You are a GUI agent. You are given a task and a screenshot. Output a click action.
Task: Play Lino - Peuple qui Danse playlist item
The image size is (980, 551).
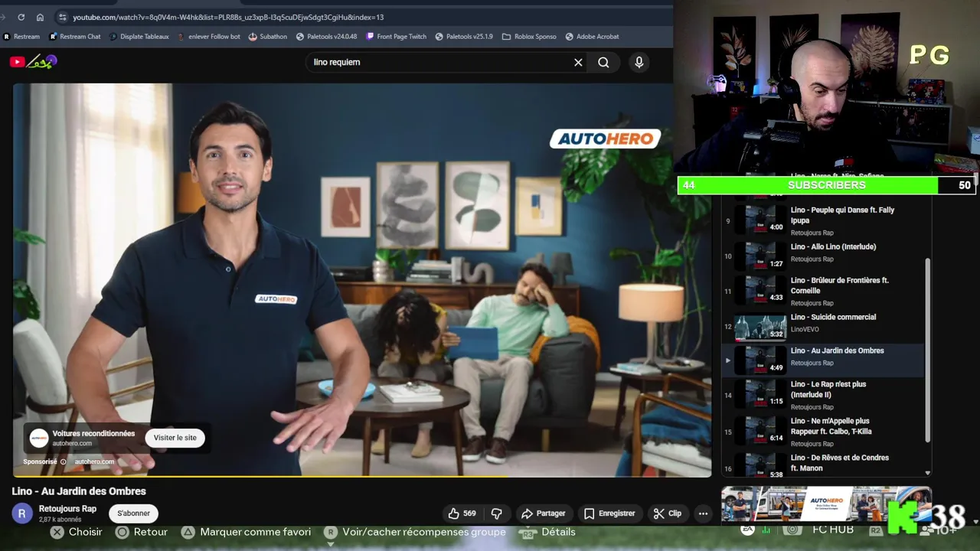pyautogui.click(x=823, y=220)
